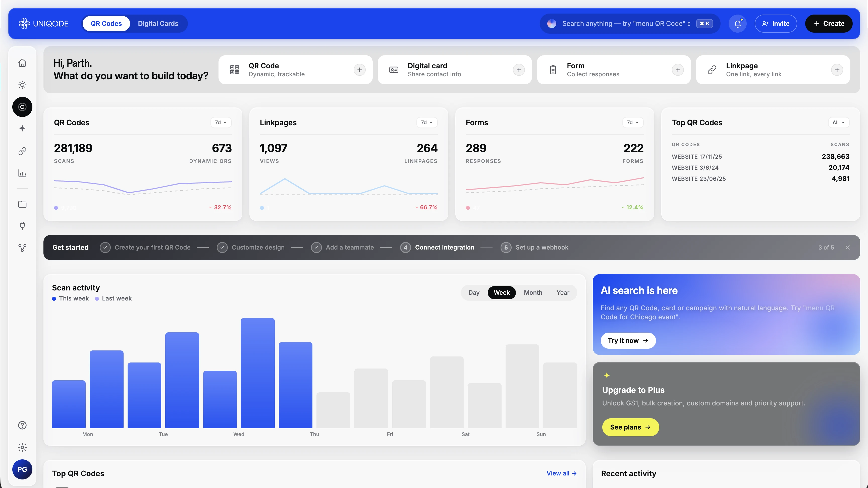
Task: Open the All dropdown on Top QR Codes
Action: 838,123
